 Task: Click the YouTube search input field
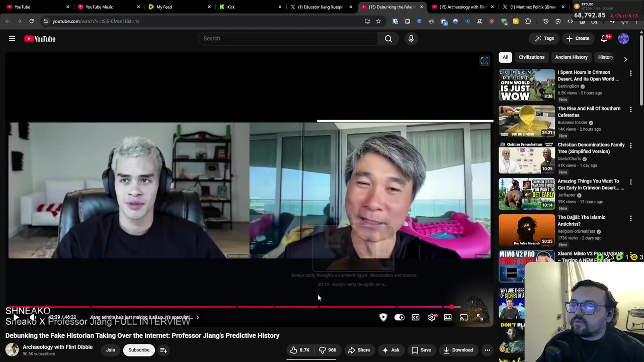click(288, 39)
